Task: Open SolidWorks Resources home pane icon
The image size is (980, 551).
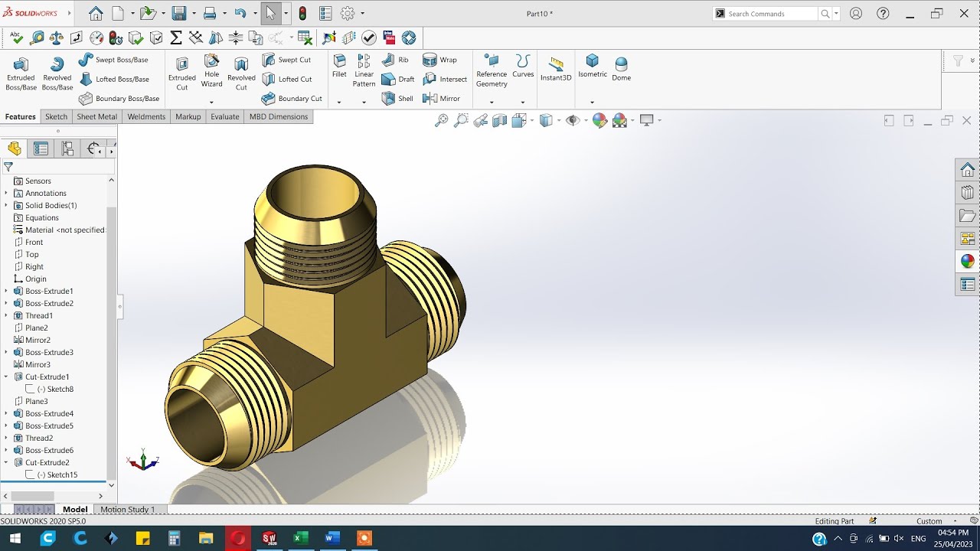Action: (968, 169)
